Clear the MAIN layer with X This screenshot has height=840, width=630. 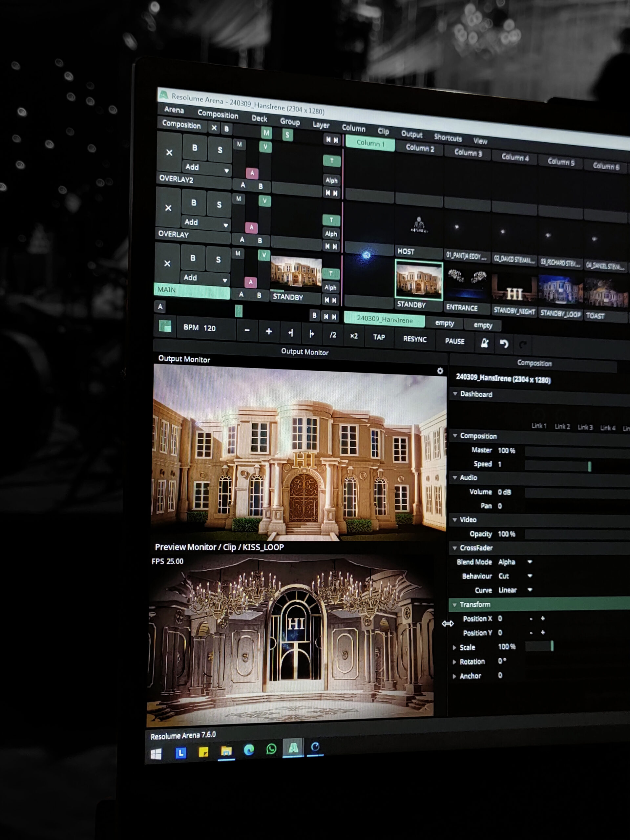(167, 263)
